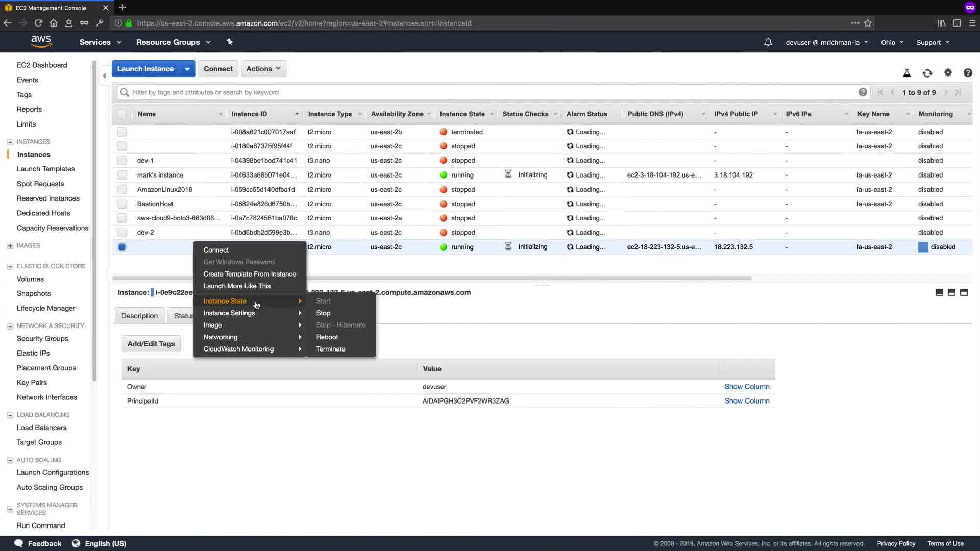Click the AWS logo
980x551 pixels.
point(41,42)
